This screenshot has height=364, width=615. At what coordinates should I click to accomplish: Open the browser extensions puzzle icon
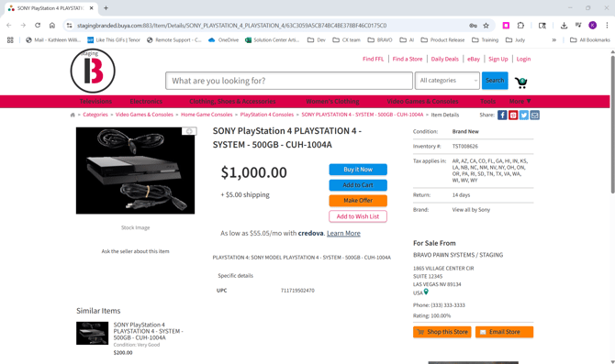pyautogui.click(x=520, y=26)
